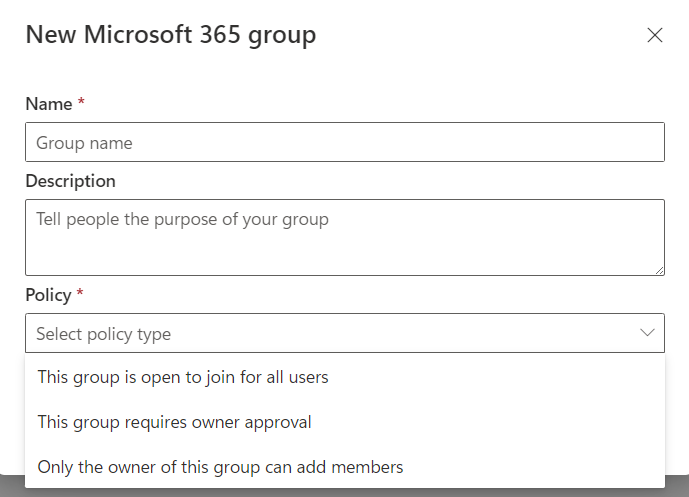Pick "Only the owner of this group can add members"
The image size is (689, 497).
pos(220,466)
